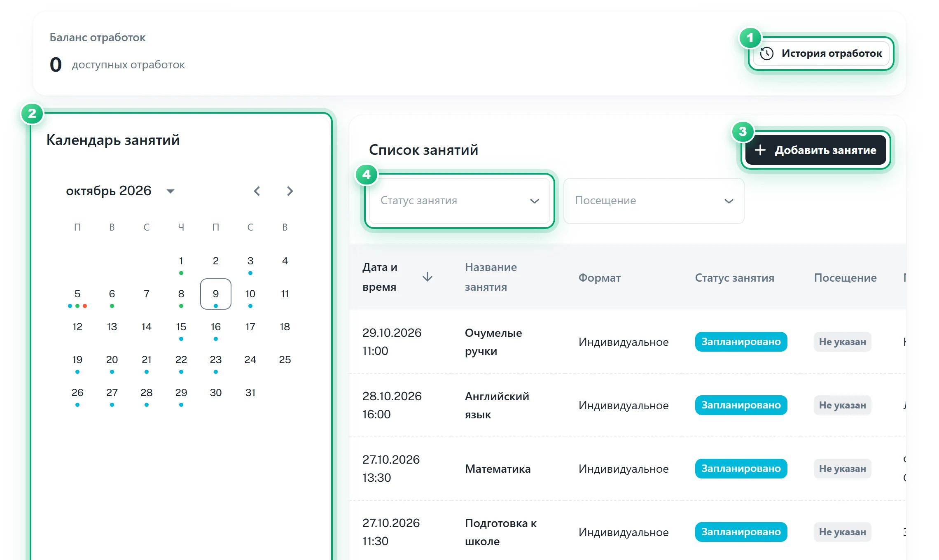This screenshot has height=560, width=939.
Task: Click Добавить занятие button
Action: point(815,150)
